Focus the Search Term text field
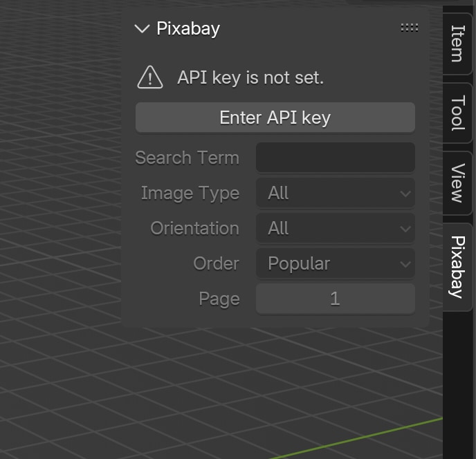The image size is (476, 459). pyautogui.click(x=336, y=158)
